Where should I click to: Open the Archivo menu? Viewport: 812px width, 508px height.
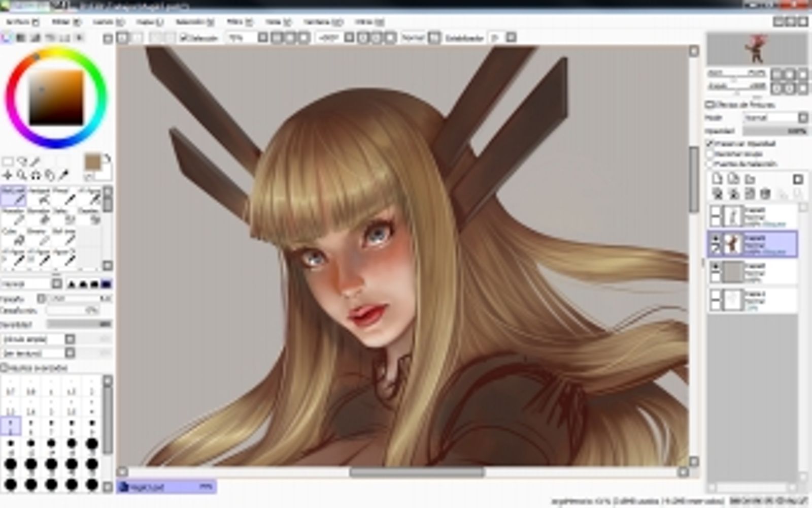(x=22, y=22)
